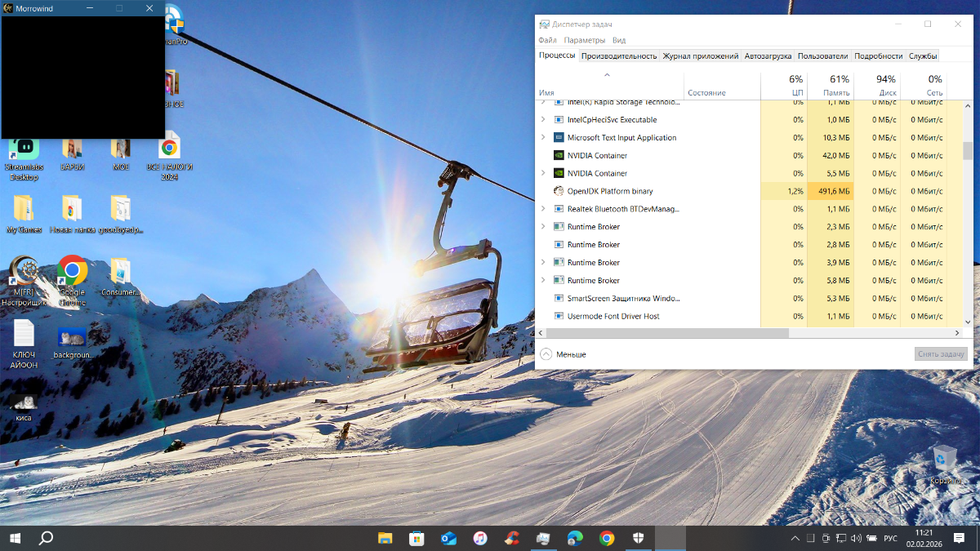Select the OpenJDK Platform binary process icon
This screenshot has width=980, height=551.
559,191
